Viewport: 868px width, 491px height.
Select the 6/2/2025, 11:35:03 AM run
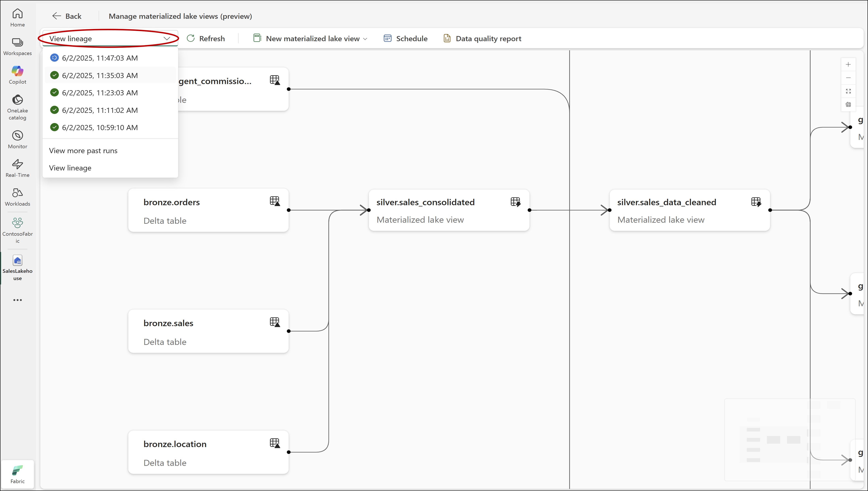click(100, 75)
